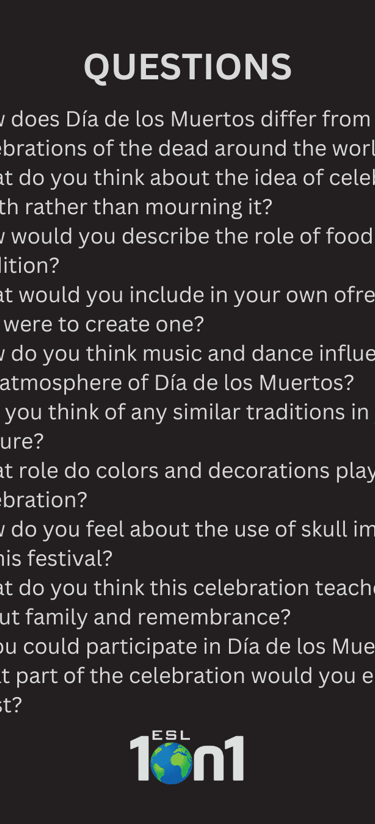Screen dimensions: 375x824
Task: Click the line 'part of the celebration would you'
Action: click(188, 676)
